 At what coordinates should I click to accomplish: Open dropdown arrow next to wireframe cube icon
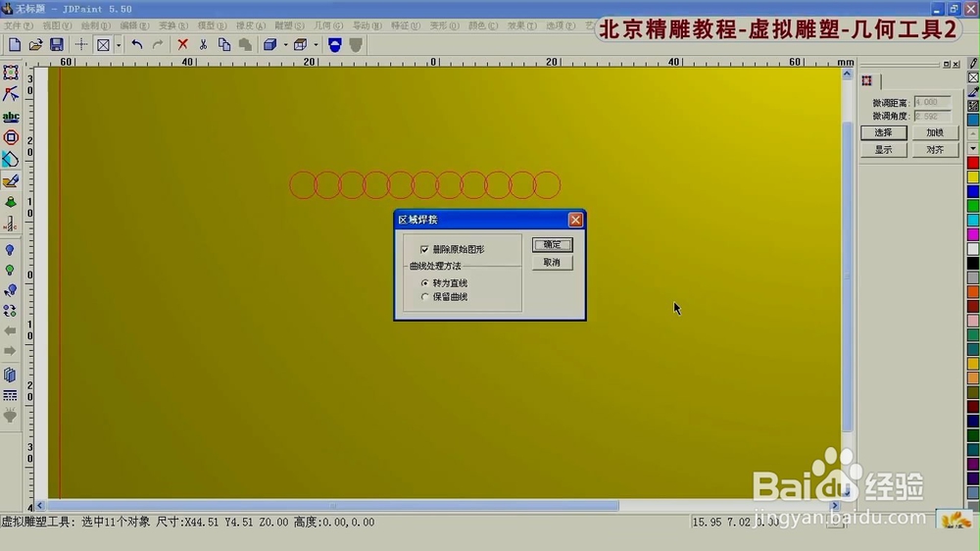[316, 45]
